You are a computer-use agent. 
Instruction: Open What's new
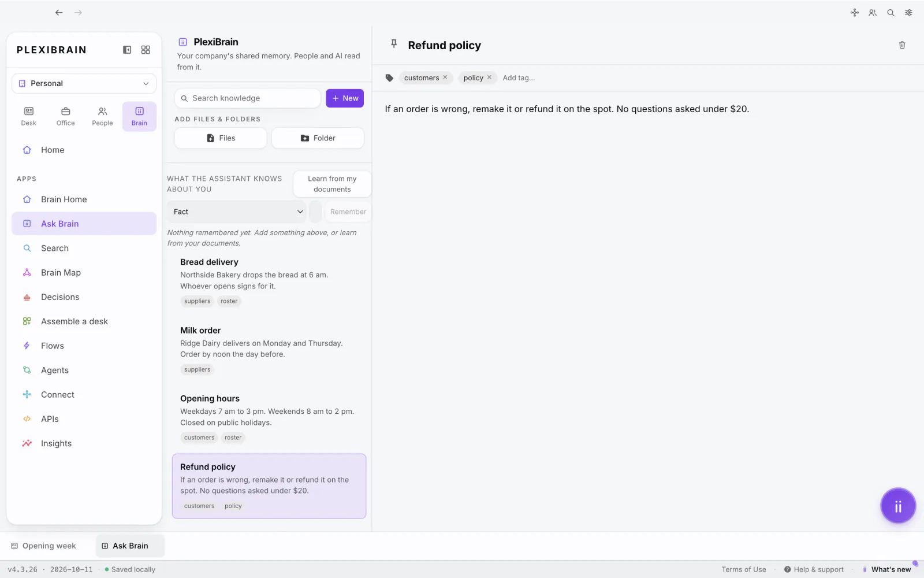pos(887,569)
